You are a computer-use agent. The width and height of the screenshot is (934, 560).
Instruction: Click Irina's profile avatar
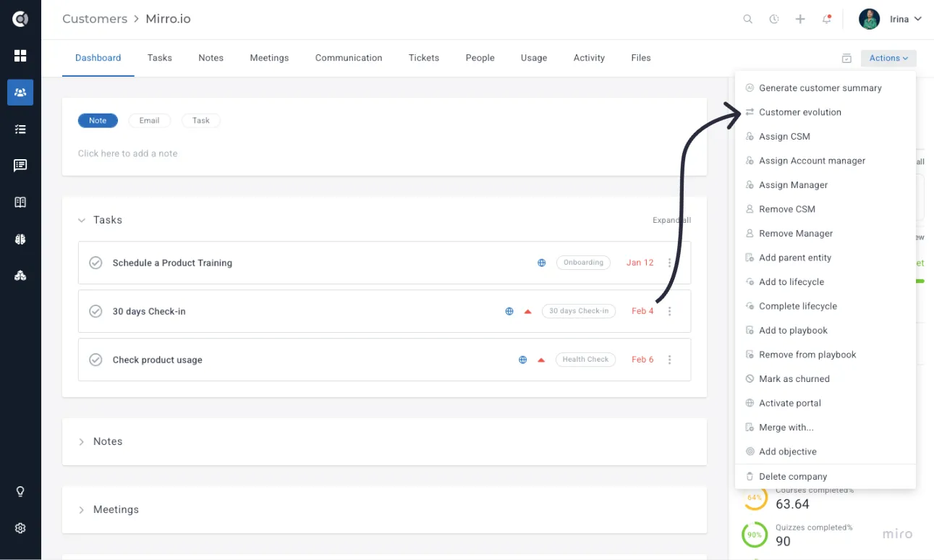point(869,20)
